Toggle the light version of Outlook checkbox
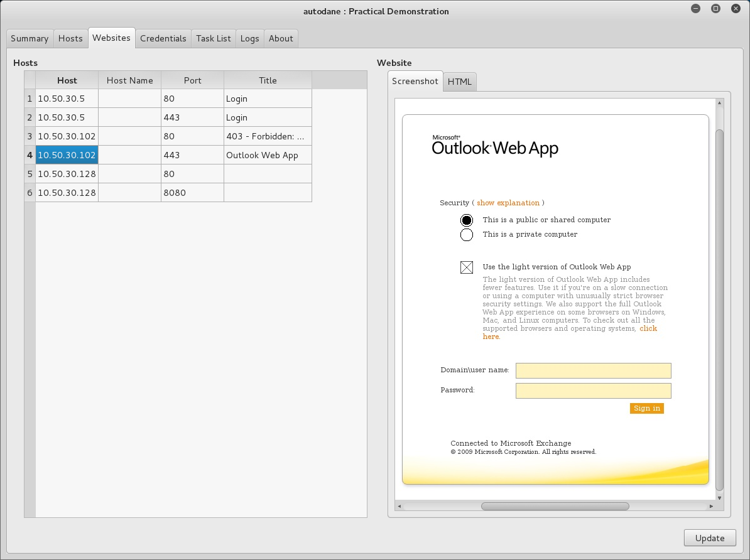 tap(467, 267)
